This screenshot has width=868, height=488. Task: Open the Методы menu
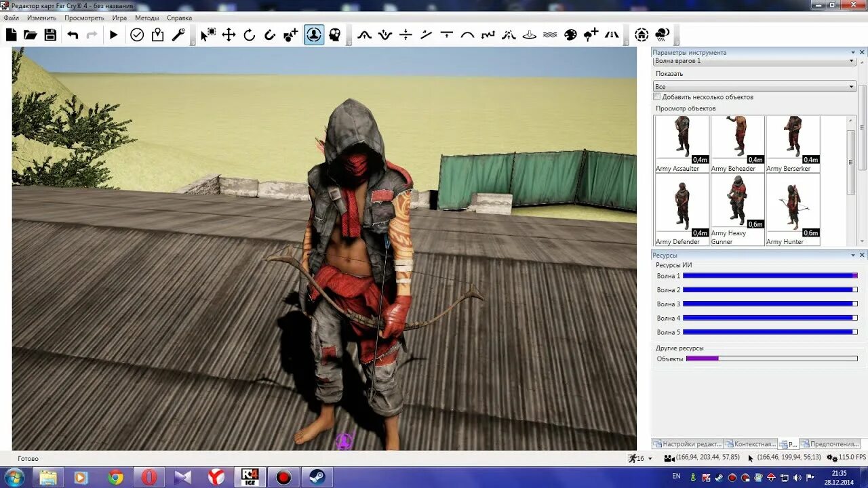point(147,18)
